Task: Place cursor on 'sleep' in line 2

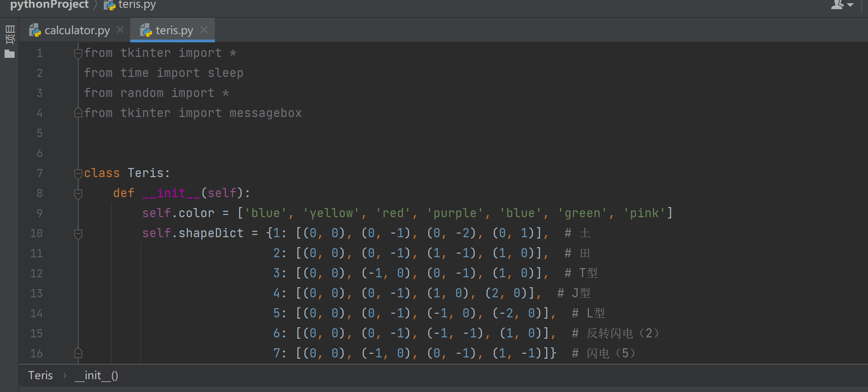Action: (225, 73)
